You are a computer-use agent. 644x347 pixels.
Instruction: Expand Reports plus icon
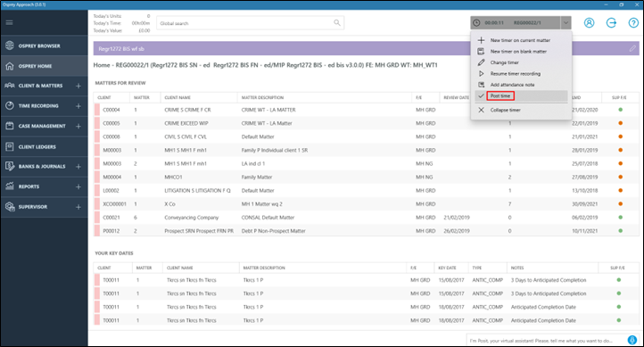pos(78,186)
